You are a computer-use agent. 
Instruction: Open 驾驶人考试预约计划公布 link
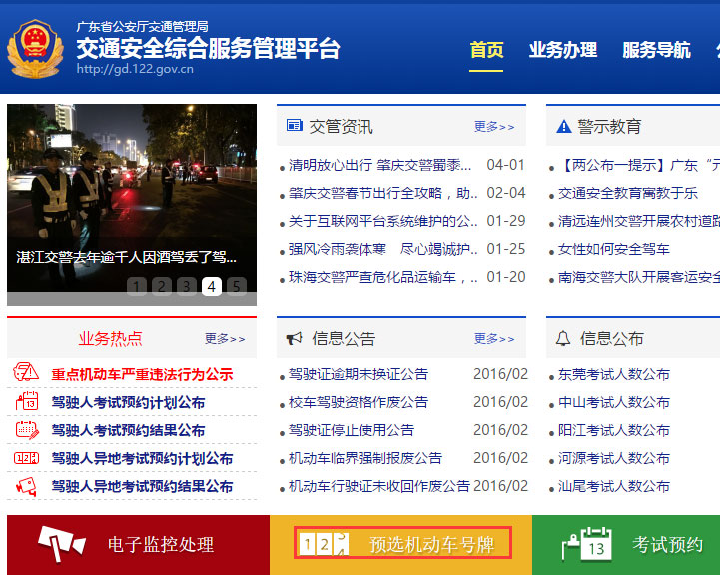click(128, 402)
